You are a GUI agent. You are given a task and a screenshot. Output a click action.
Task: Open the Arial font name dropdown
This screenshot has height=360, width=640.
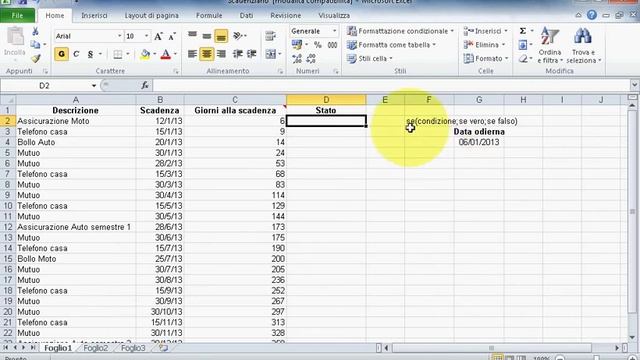120,36
